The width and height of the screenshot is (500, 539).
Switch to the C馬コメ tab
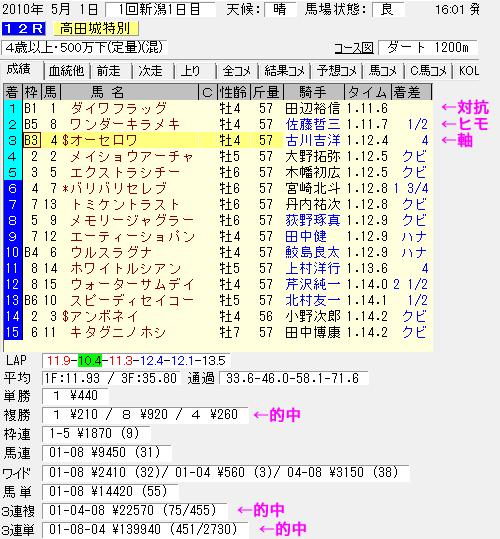click(429, 71)
